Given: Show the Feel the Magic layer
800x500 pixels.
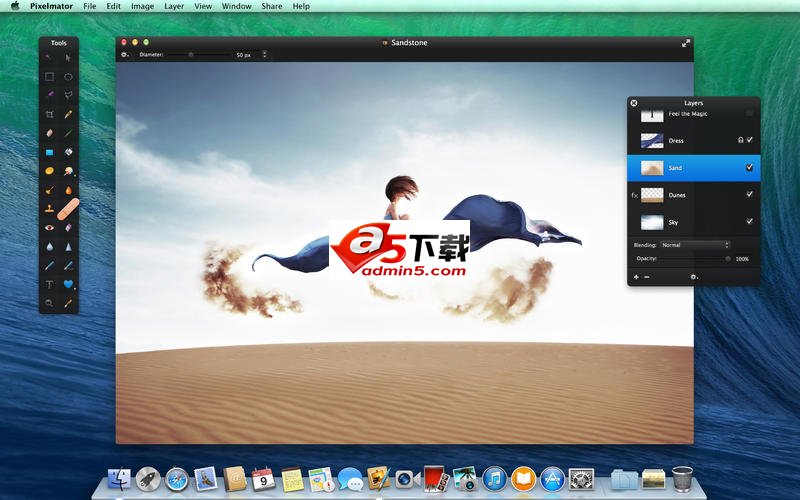Looking at the screenshot, I should coord(749,113).
